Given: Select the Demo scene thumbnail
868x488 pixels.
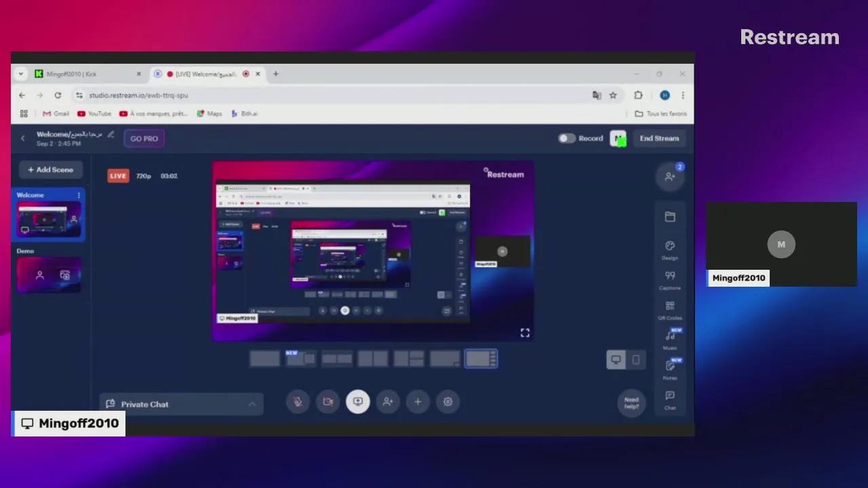Looking at the screenshot, I should (x=49, y=275).
